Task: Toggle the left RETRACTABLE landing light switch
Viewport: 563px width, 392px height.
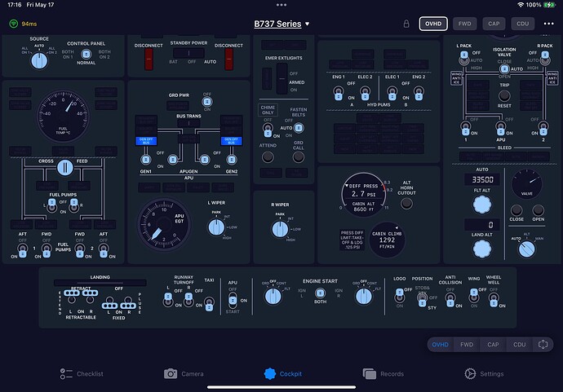Action: [72, 295]
